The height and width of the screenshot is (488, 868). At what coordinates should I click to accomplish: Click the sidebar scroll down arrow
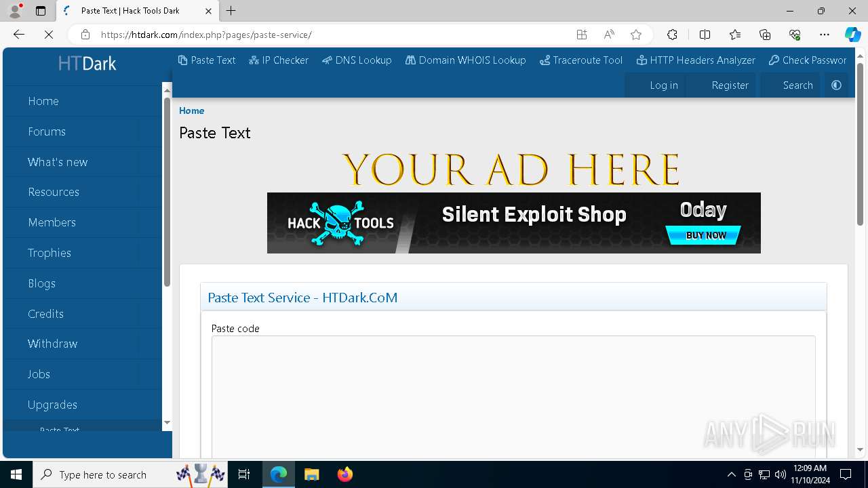coord(167,423)
